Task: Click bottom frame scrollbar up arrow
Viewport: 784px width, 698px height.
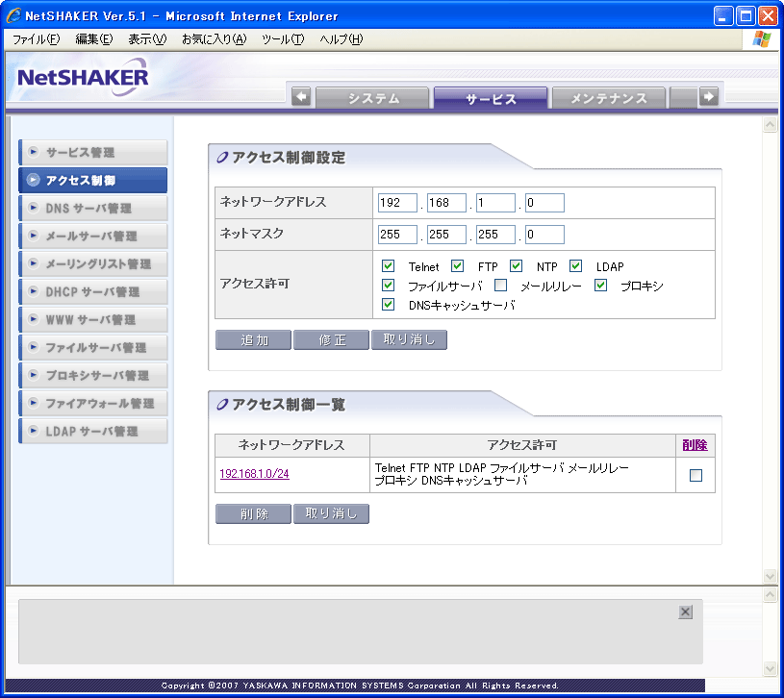Action: click(x=770, y=594)
